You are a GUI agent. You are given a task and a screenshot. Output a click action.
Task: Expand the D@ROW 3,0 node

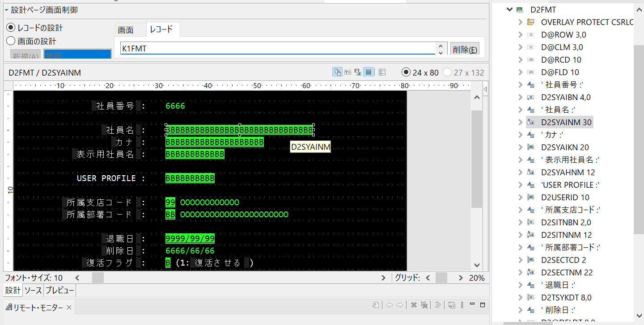click(520, 34)
